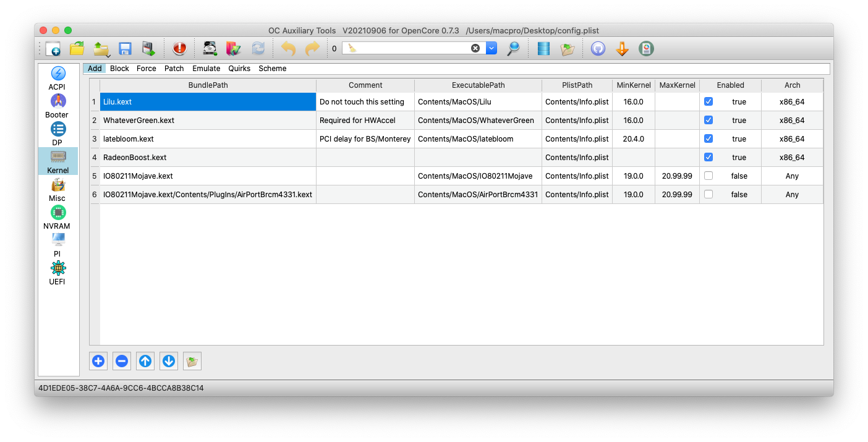Click the colorful books with checkmark icon

(234, 48)
